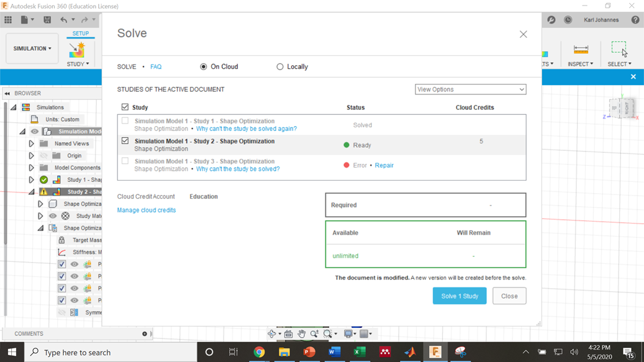
Task: Open the Select dropdown menu
Action: pos(619,64)
